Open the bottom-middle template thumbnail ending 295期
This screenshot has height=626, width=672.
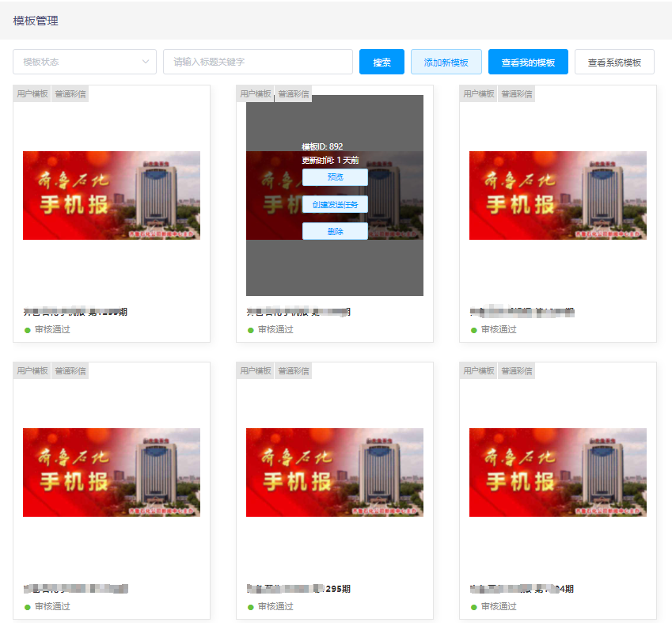[x=335, y=472]
